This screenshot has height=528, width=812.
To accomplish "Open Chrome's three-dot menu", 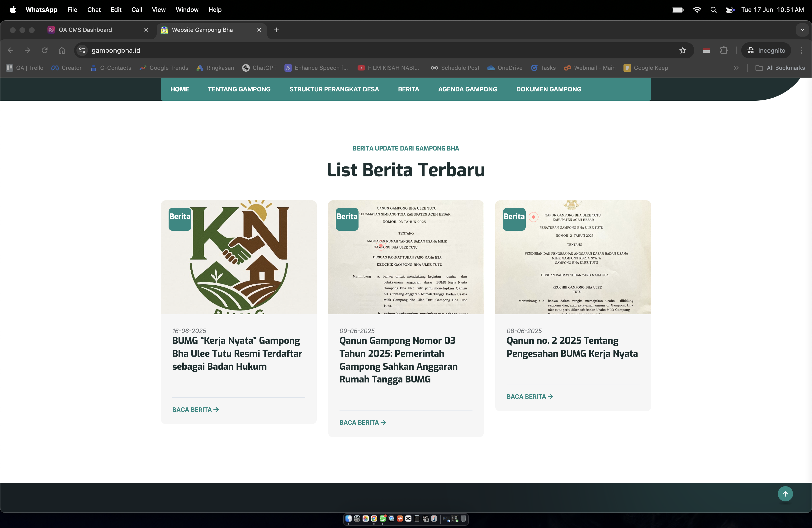I will tap(801, 50).
